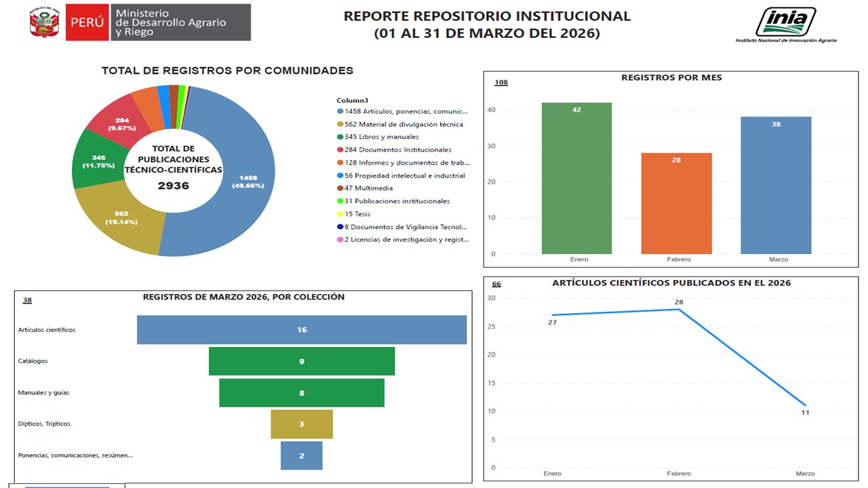Viewport: 868px width, 488px height.
Task: Click the blue Marzo bar showing 38
Action: [x=776, y=186]
